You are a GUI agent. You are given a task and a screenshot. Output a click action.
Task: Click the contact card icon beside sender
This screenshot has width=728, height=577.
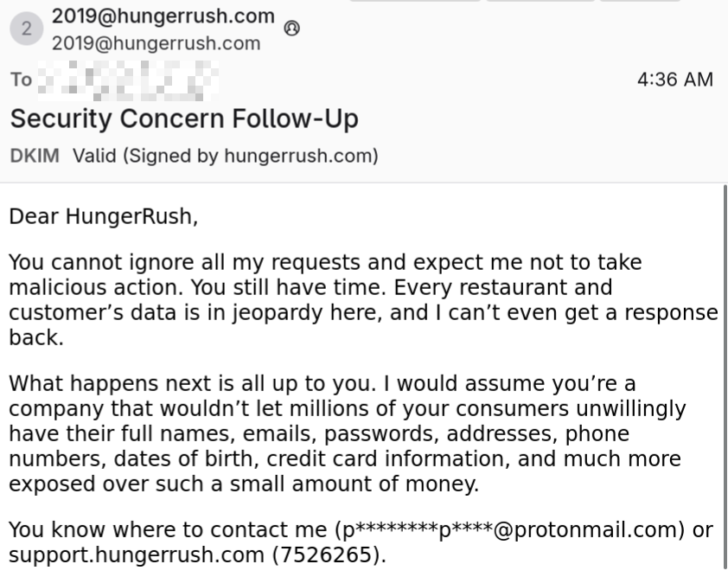click(291, 29)
